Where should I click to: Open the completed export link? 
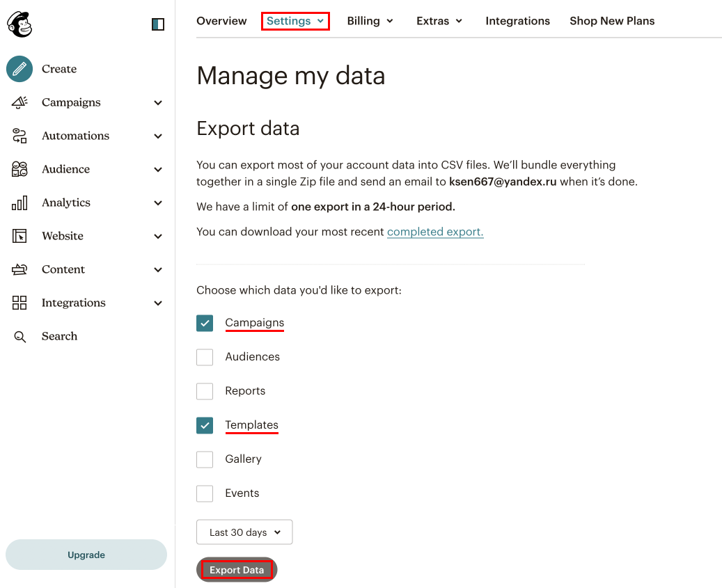point(434,231)
